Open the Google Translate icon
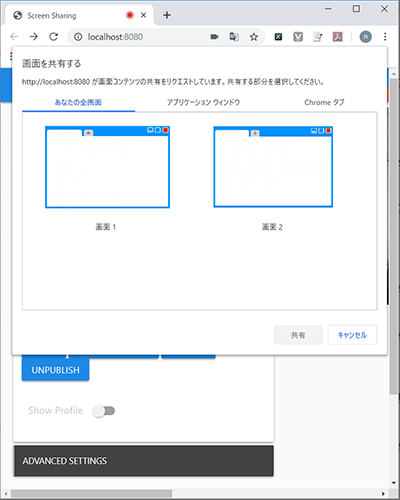Viewport: 400px width, 500px height. pyautogui.click(x=234, y=37)
